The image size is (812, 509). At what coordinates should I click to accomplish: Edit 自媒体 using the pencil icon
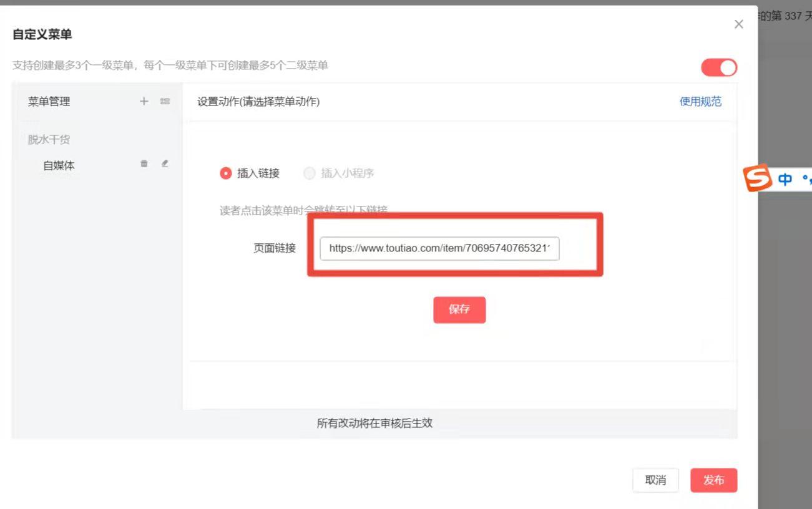click(164, 164)
